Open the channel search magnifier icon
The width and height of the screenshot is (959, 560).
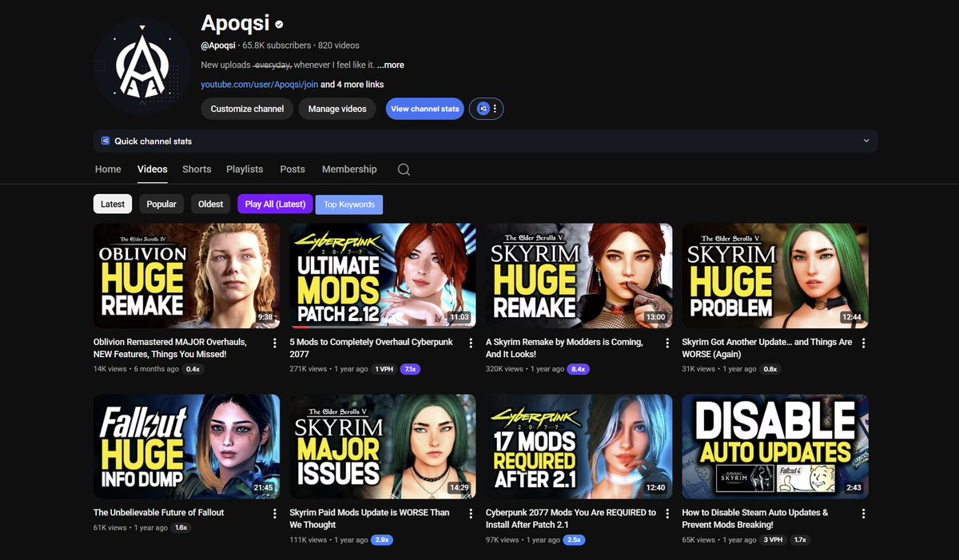(x=404, y=169)
